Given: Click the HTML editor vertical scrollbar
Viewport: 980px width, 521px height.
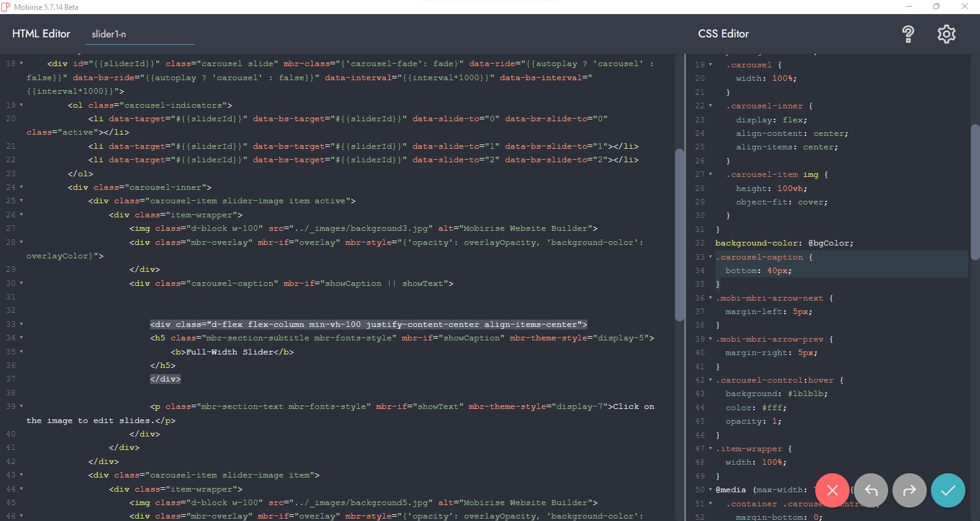Looking at the screenshot, I should click(x=679, y=233).
